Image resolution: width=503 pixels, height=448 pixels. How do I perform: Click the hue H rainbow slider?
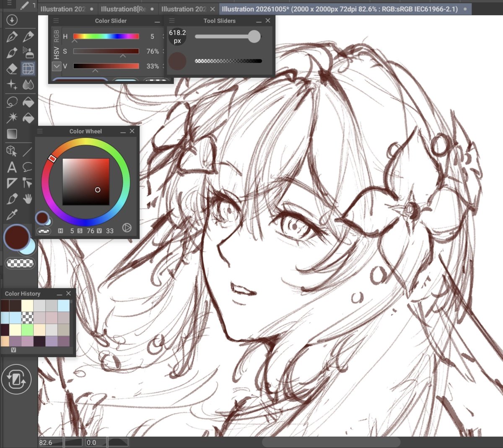click(x=106, y=36)
